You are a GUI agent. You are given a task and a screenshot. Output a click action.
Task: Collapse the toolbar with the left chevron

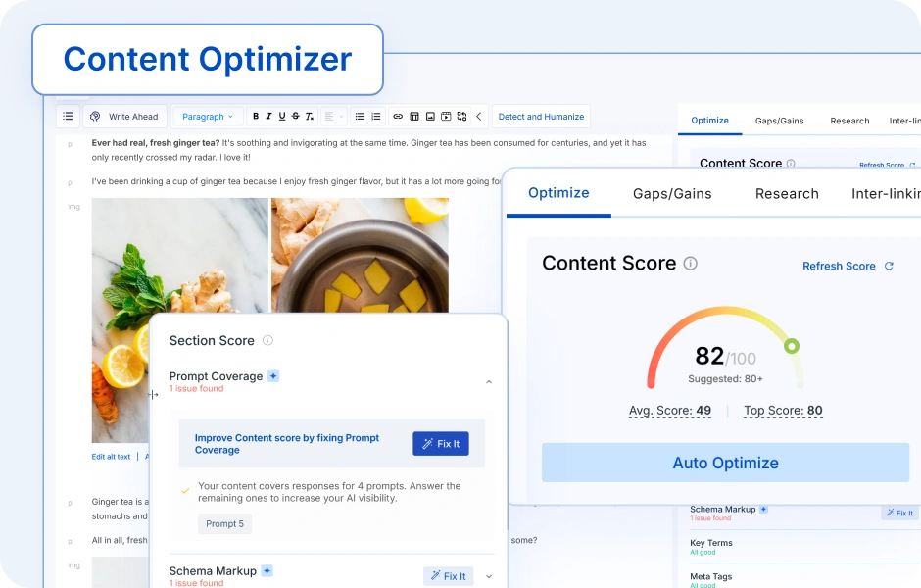[x=479, y=117]
